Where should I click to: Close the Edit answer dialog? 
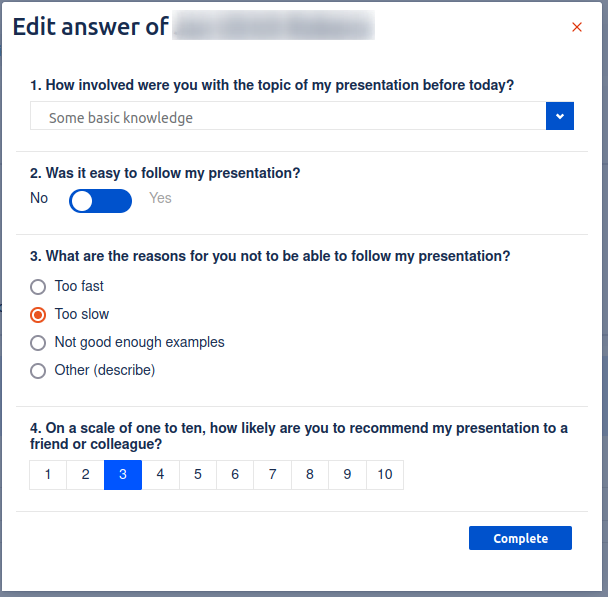tap(576, 27)
